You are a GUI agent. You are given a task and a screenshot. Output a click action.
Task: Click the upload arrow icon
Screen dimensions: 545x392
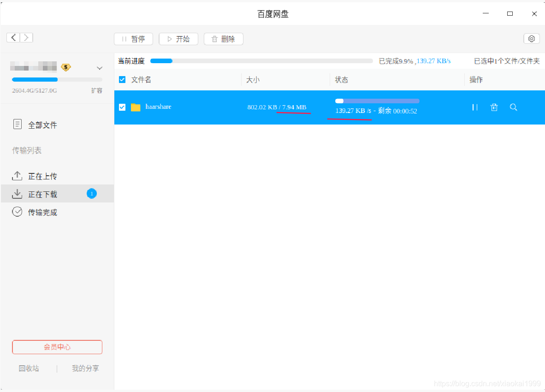(17, 176)
